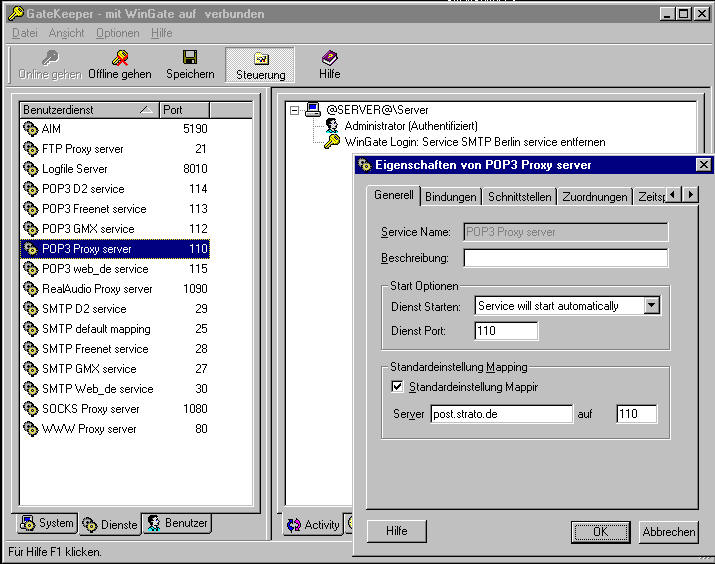Select the WWW Proxy server entry
This screenshot has height=564, width=715.
coord(89,429)
